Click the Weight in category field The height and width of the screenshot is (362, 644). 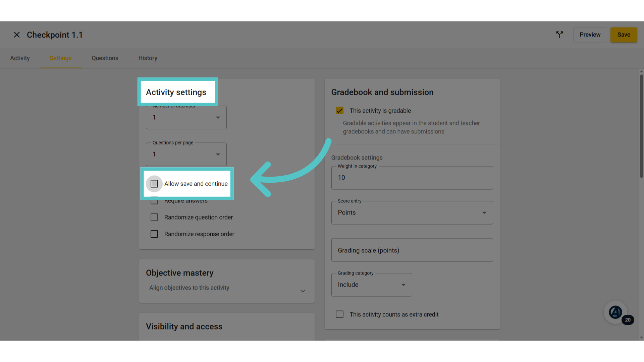412,178
